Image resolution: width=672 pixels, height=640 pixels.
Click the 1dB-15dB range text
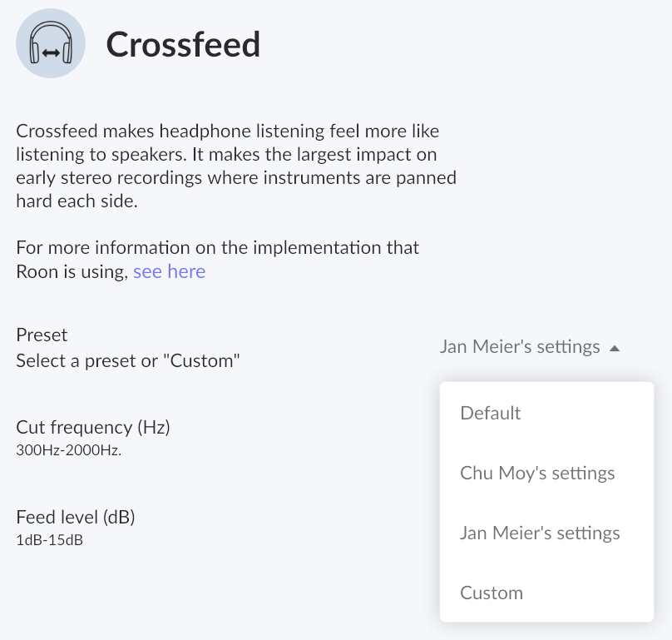[x=50, y=540]
